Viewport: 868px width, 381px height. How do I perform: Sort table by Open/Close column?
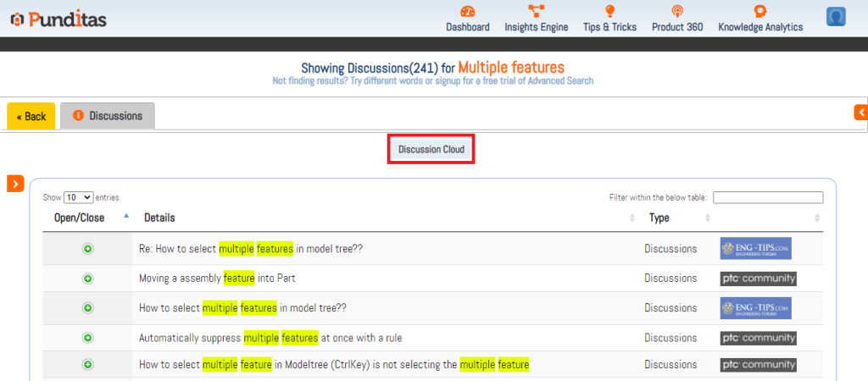[81, 218]
